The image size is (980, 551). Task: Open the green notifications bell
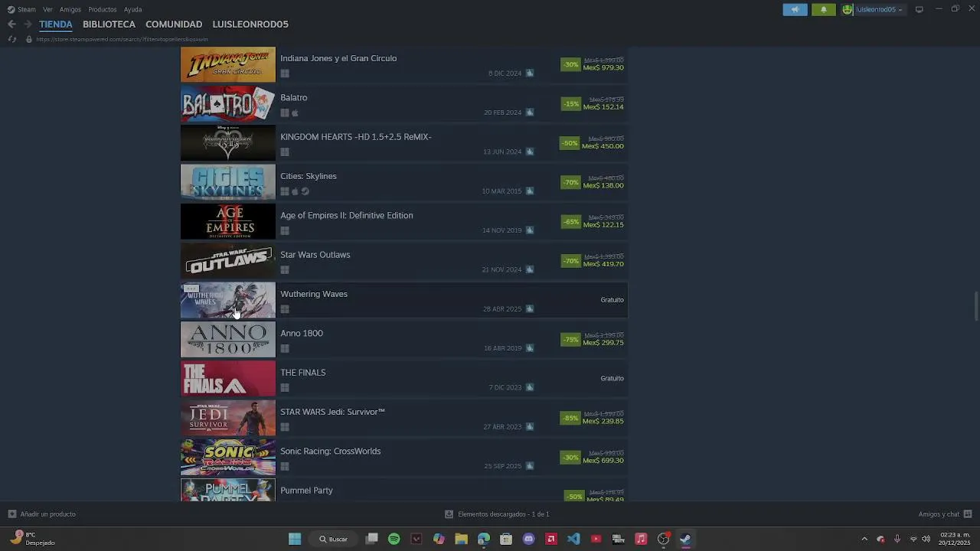[x=824, y=9]
